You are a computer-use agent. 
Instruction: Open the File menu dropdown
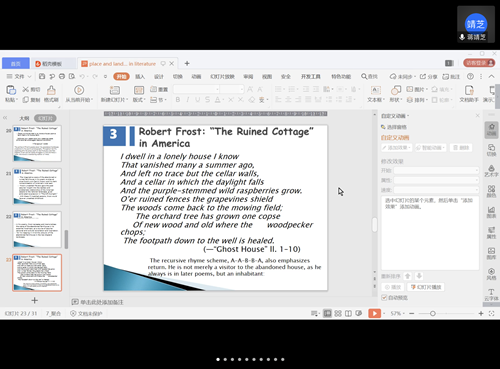click(19, 76)
